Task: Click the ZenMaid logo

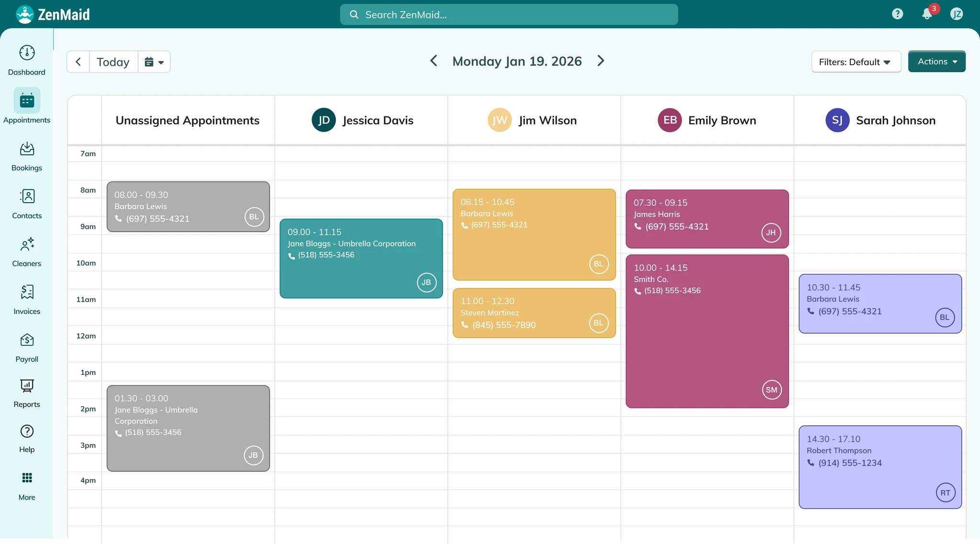Action: pos(53,14)
